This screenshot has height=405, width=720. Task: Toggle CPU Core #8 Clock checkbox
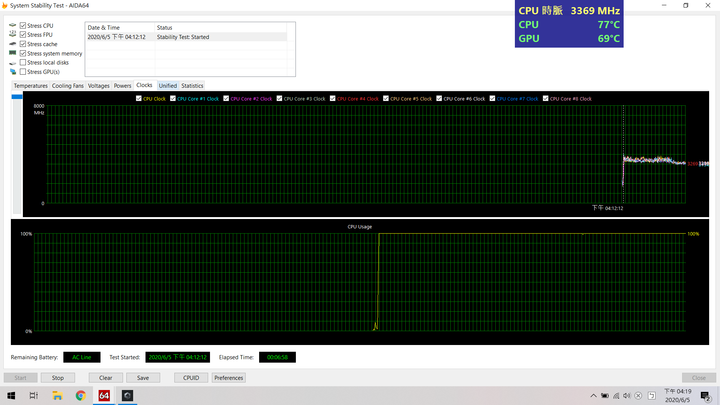tap(546, 98)
